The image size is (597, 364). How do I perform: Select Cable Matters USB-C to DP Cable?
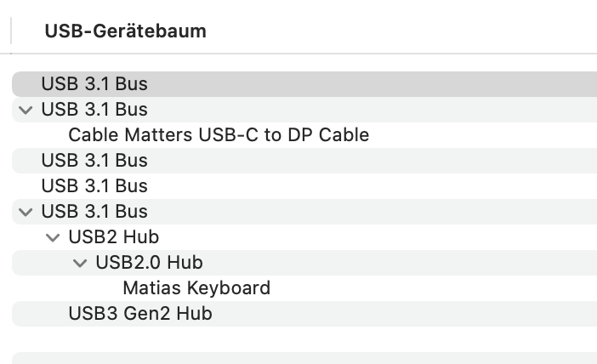pos(218,135)
